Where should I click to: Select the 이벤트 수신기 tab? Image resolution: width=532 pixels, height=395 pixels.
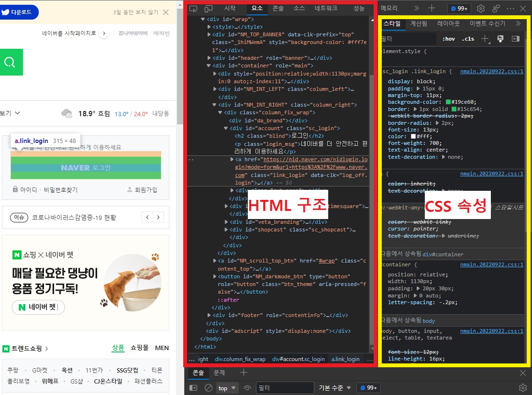tap(488, 23)
